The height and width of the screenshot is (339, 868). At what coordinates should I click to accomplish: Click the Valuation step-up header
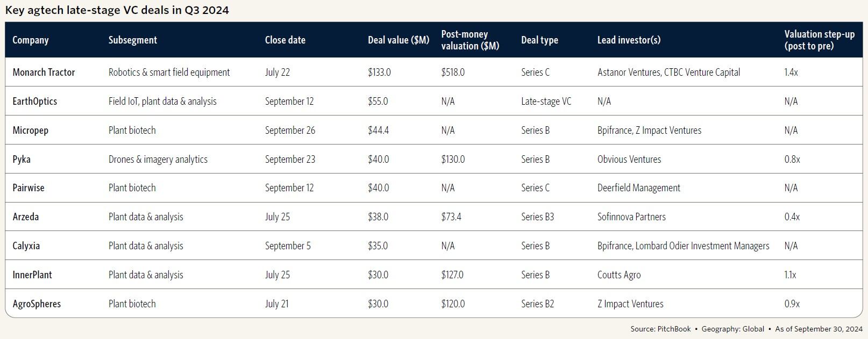(x=819, y=40)
